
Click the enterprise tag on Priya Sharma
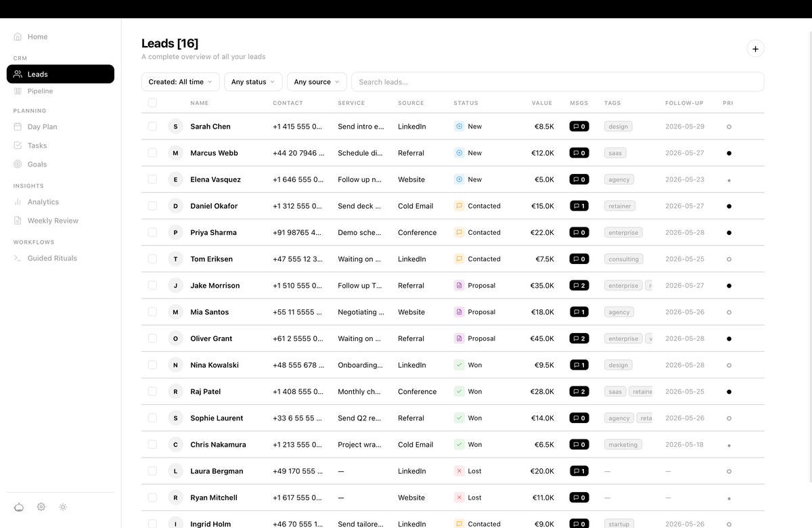(x=623, y=232)
